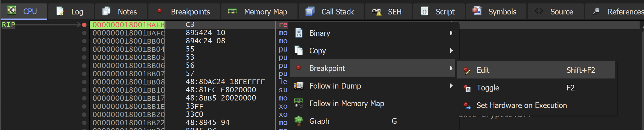Toggle breakpoint bullet at address 000000018001BB00

[84, 41]
